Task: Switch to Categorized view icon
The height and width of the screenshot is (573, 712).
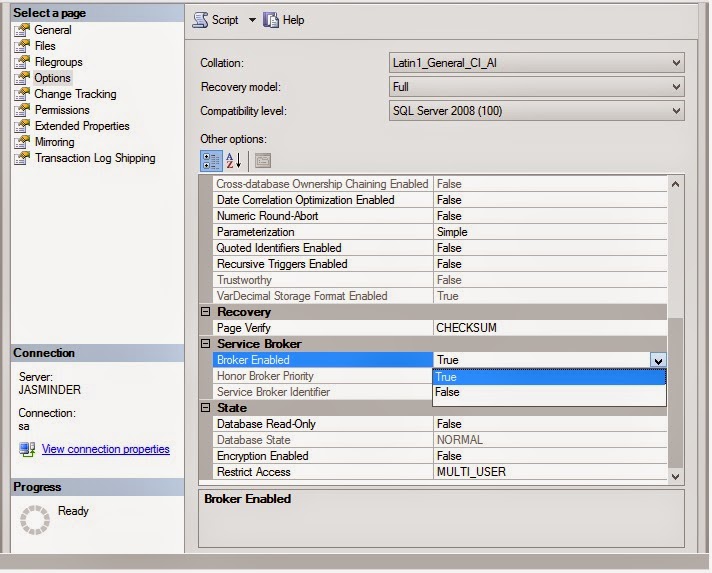Action: (x=211, y=161)
